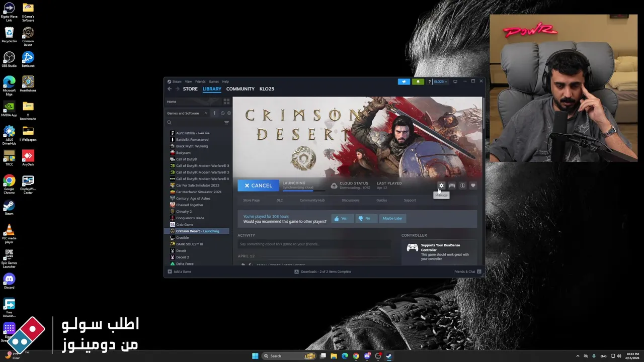Screen dimensions: 644x362
Task: Go forward with the Steam right arrow
Action: (x=177, y=89)
